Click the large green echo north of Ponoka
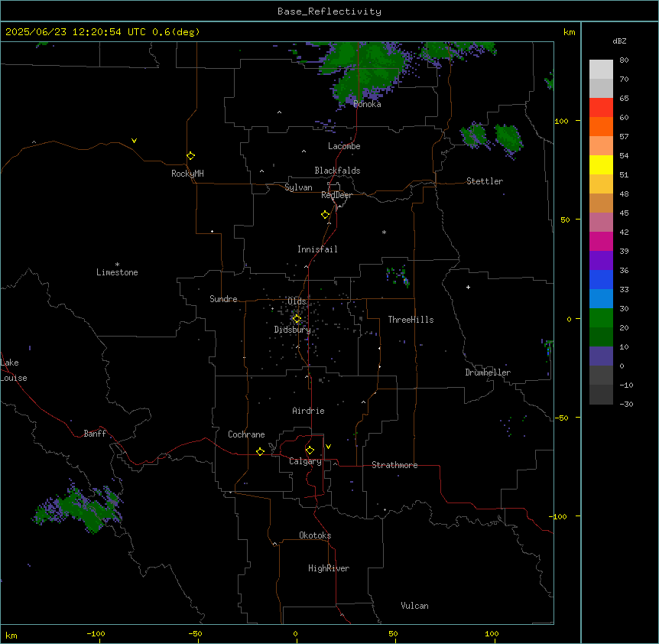Viewport: 659px width, 644px height. tap(365, 71)
